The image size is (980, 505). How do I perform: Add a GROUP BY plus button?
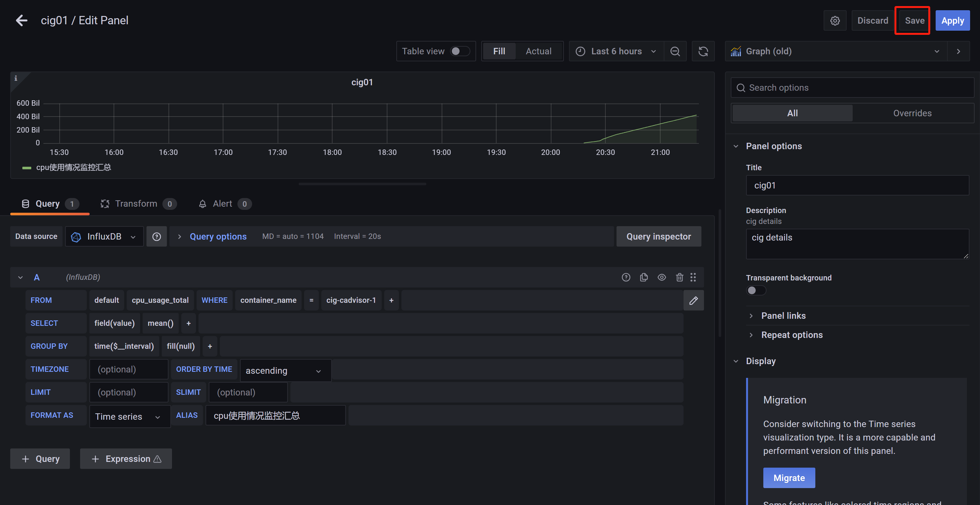pyautogui.click(x=210, y=346)
